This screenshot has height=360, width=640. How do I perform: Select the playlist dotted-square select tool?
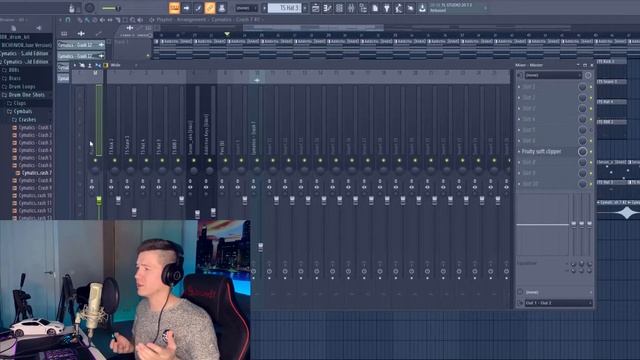point(125,20)
